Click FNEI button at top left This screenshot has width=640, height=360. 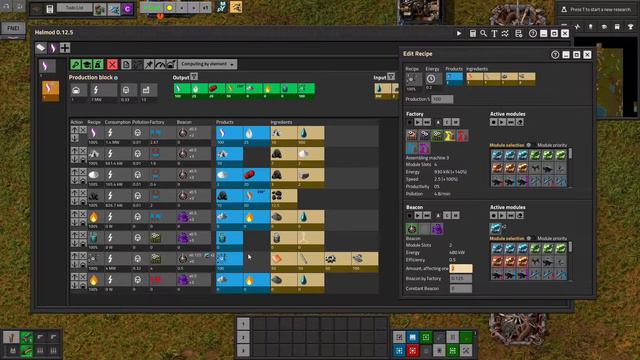click(x=13, y=28)
